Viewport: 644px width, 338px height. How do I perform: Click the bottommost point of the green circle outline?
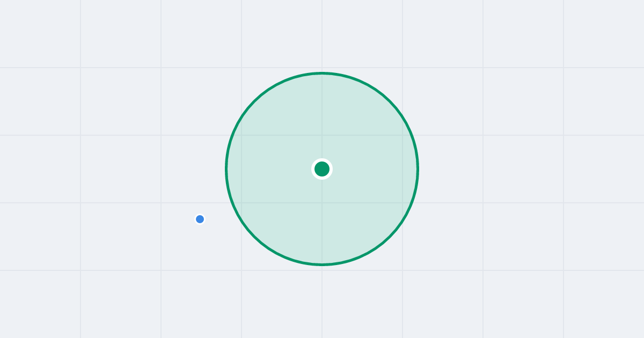pyautogui.click(x=322, y=264)
